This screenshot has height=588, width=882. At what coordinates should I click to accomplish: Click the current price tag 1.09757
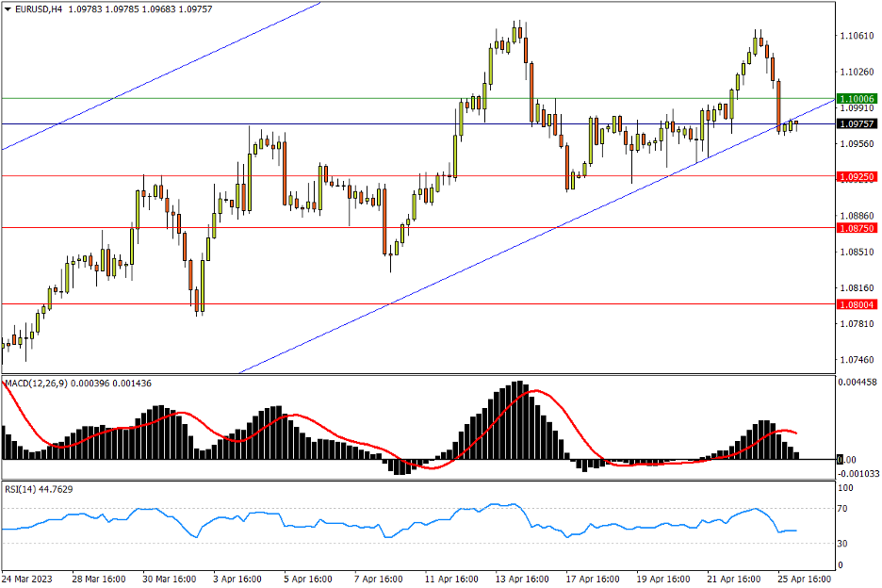[857, 123]
